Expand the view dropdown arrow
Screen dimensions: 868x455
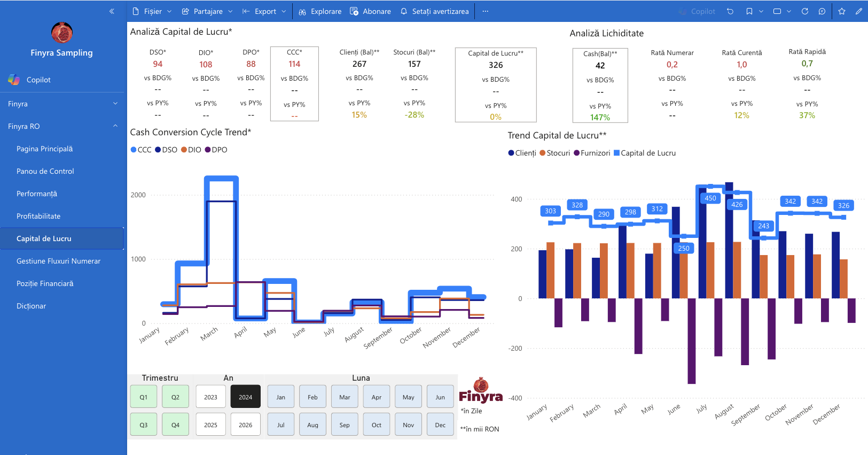[x=789, y=11]
